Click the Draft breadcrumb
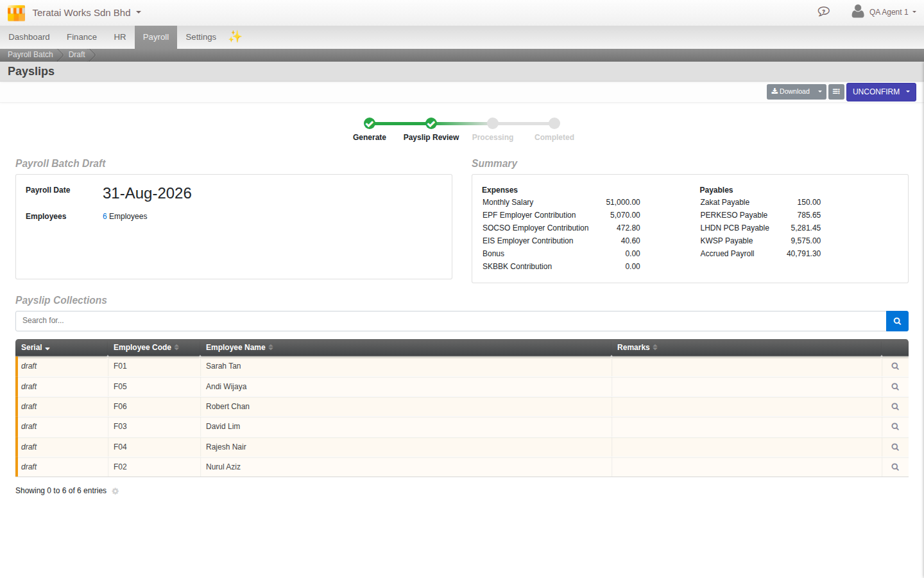The height and width of the screenshot is (578, 924). (76, 55)
